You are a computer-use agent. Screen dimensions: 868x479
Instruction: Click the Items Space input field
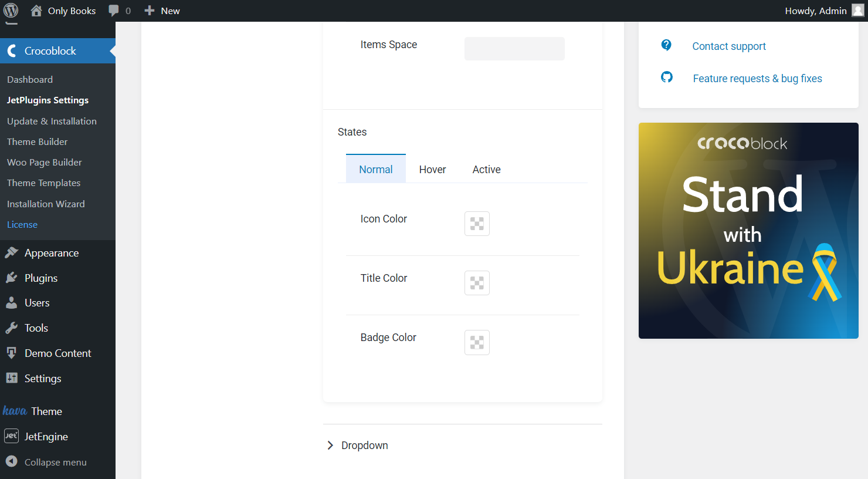pos(514,49)
